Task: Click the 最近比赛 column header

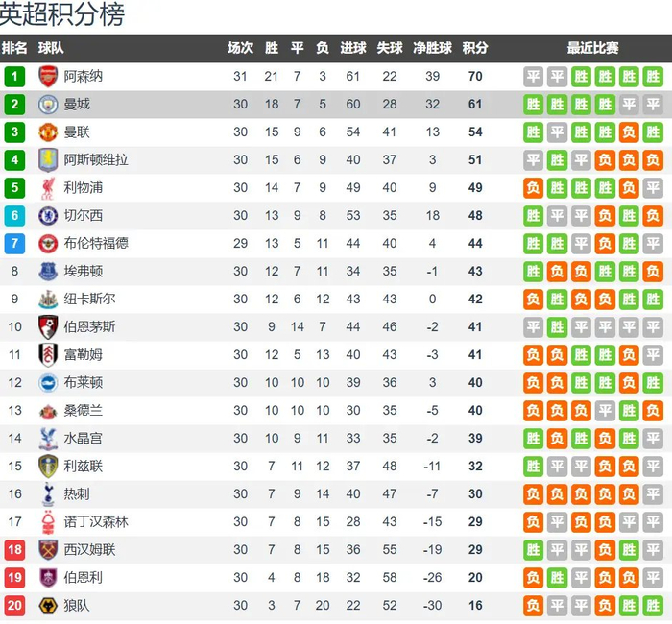Action: point(592,48)
